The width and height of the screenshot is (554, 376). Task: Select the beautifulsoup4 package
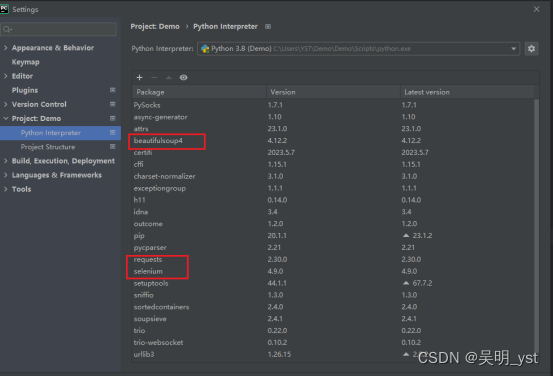click(x=333, y=141)
